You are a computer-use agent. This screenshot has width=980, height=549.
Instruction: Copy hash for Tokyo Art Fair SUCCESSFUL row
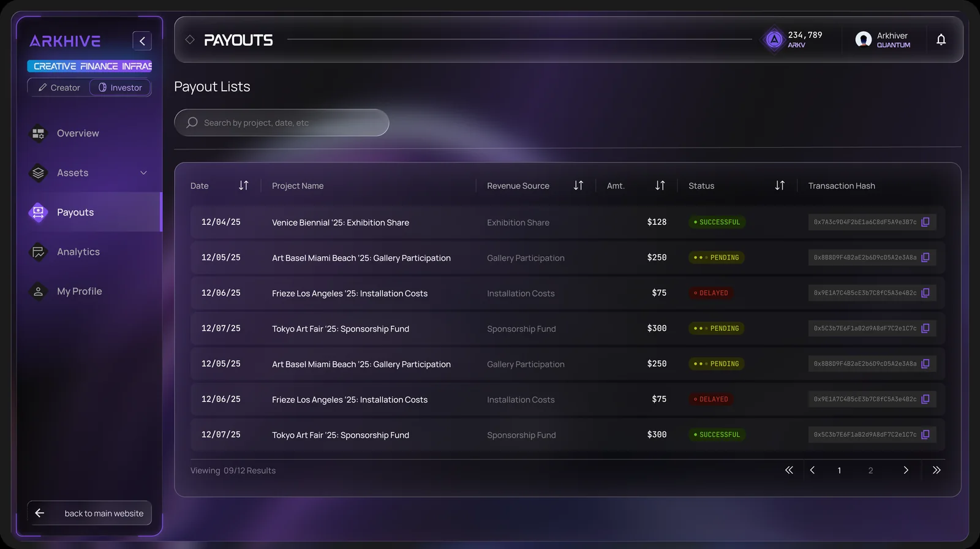pyautogui.click(x=925, y=434)
